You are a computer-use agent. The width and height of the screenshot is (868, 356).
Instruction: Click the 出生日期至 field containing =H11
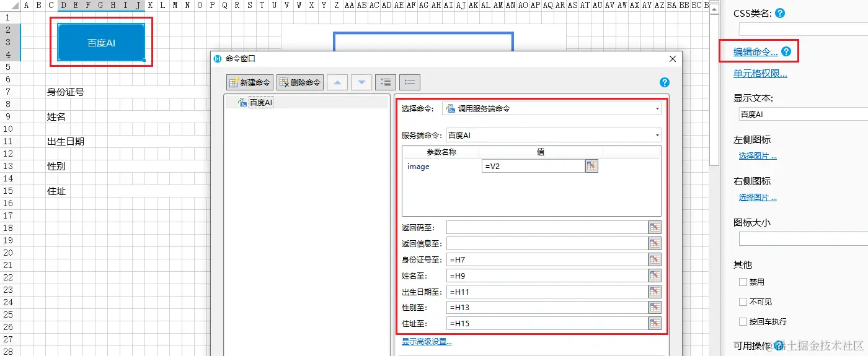point(546,292)
